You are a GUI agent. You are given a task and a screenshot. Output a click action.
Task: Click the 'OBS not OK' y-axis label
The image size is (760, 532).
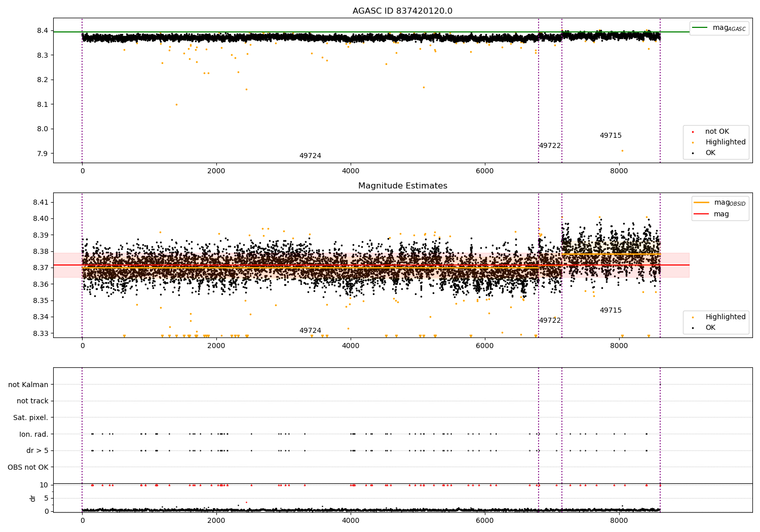pos(28,467)
